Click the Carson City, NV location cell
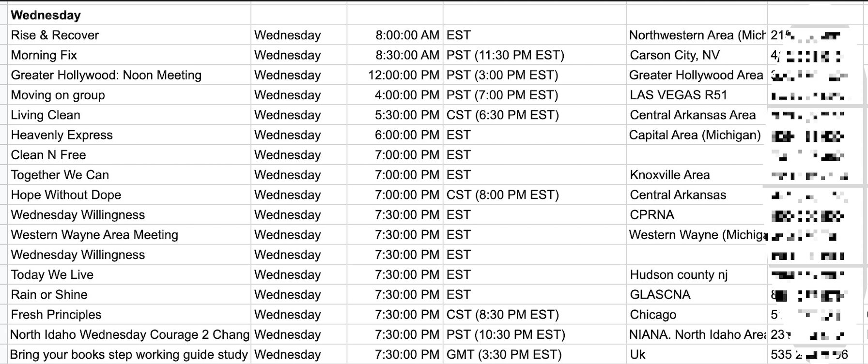This screenshot has height=364, width=868. pyautogui.click(x=697, y=55)
